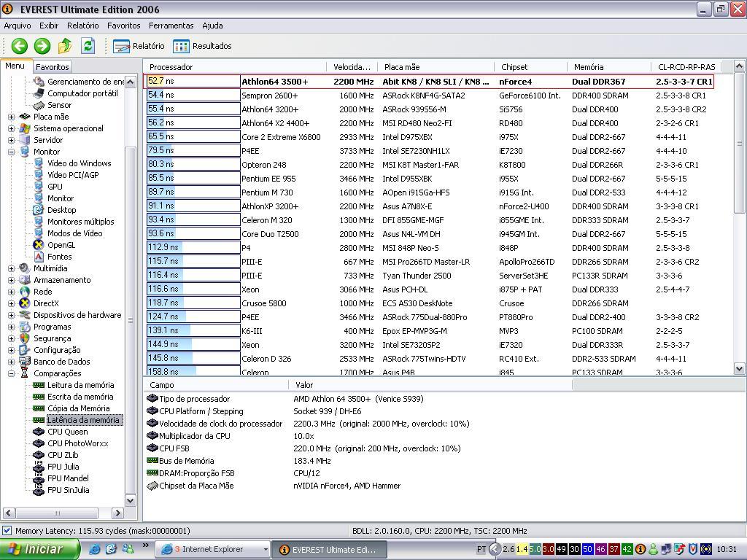Screen dimensions: 747x560
Task: Click the CPU PhotoWorxx icon
Action: [39, 443]
